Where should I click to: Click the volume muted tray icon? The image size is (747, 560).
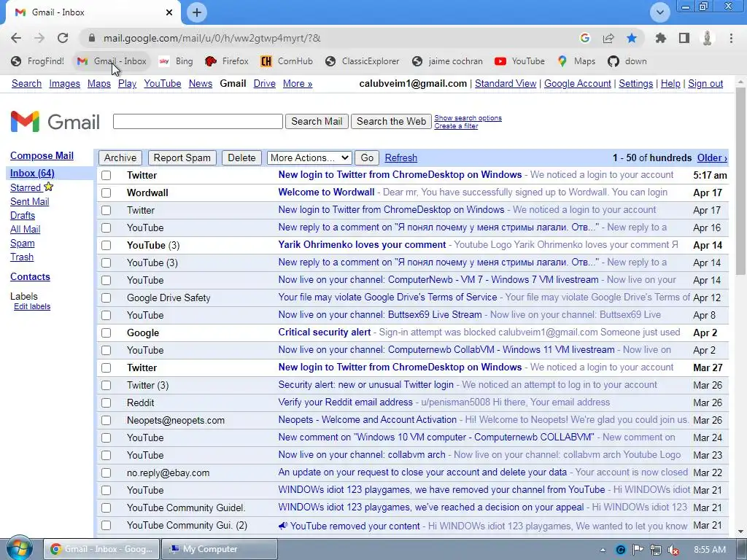click(673, 550)
